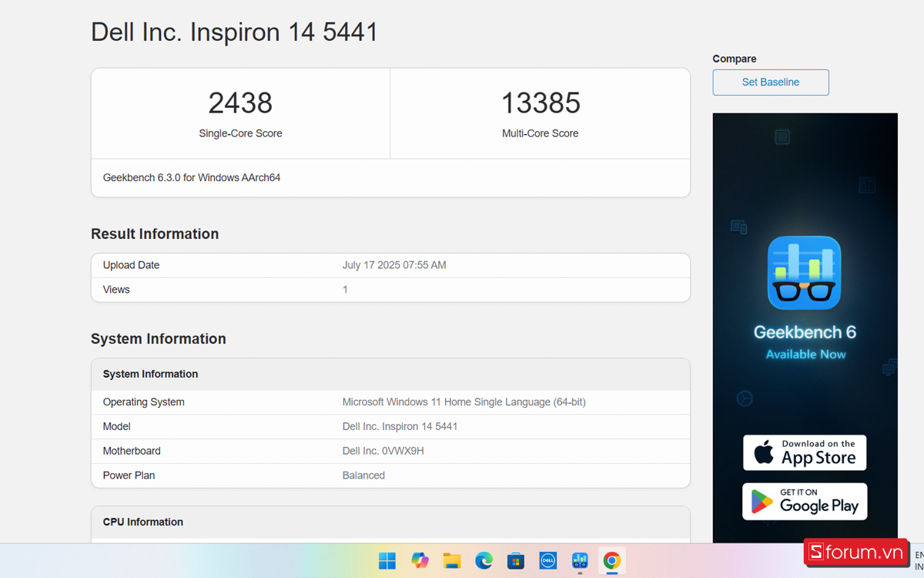Select the Power Plan value Balanced

[363, 476]
